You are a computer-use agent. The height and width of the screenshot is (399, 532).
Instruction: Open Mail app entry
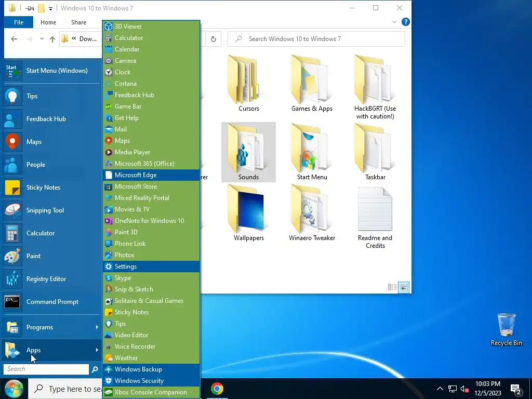click(x=151, y=129)
